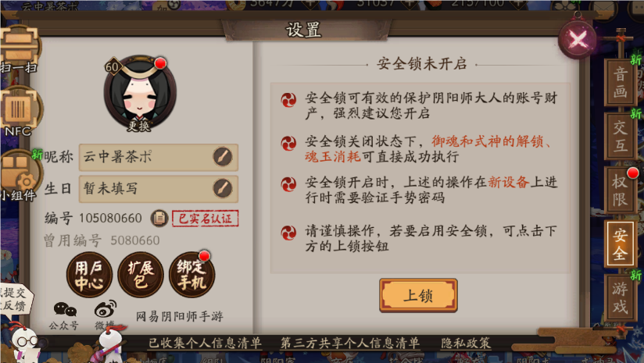The image size is (644, 363).
Task: Open 已收集个人信息清单 link
Action: [x=205, y=343]
